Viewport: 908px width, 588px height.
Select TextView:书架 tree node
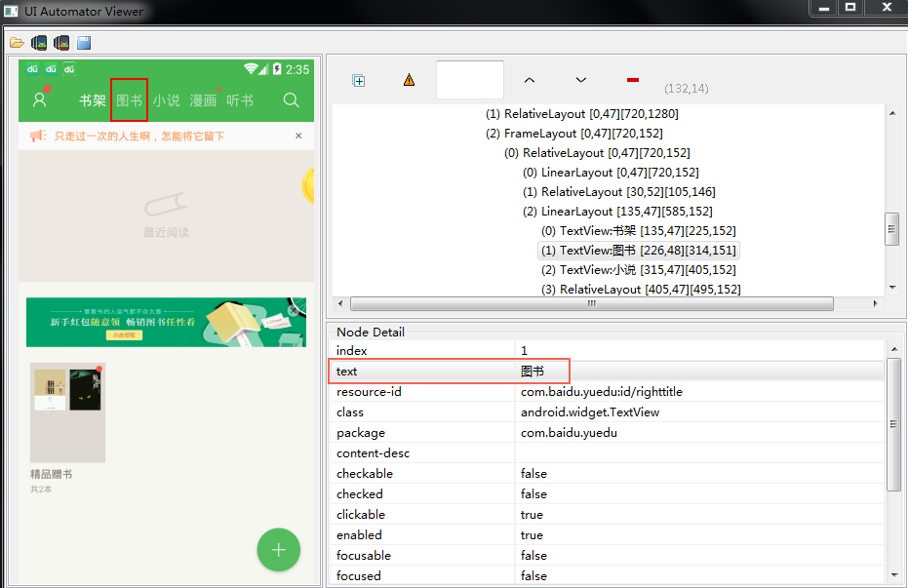[x=638, y=231]
